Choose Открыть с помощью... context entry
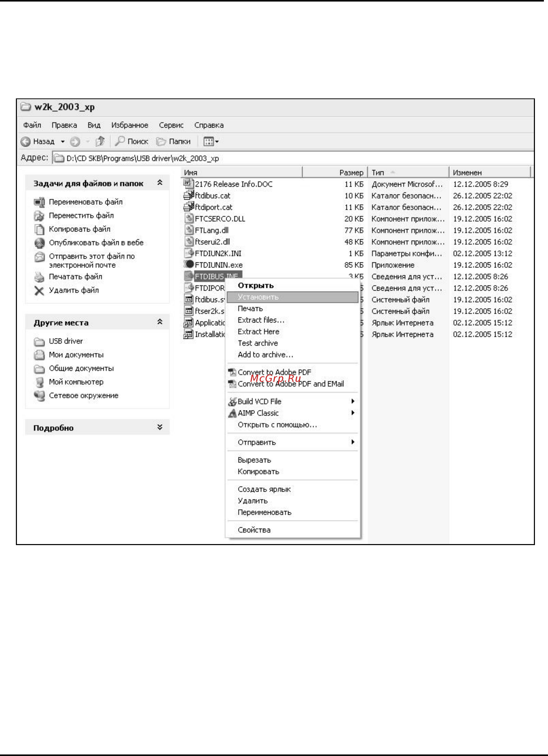This screenshot has width=548, height=756. click(x=293, y=425)
